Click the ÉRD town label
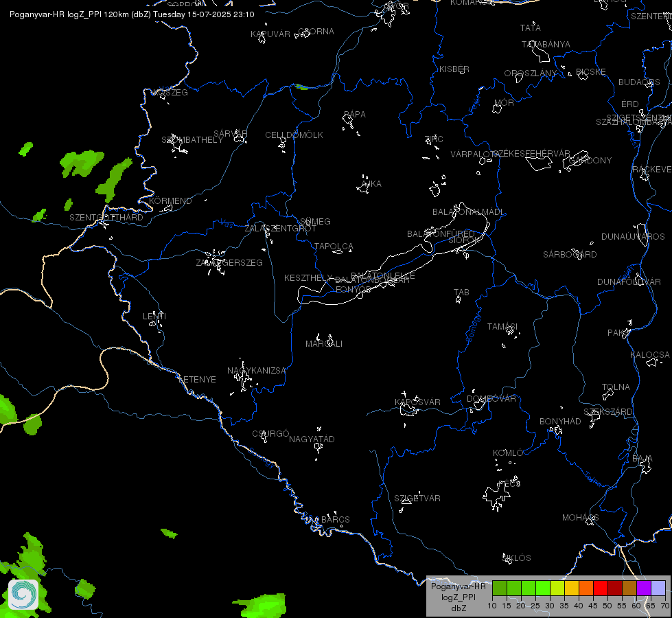 tap(629, 104)
